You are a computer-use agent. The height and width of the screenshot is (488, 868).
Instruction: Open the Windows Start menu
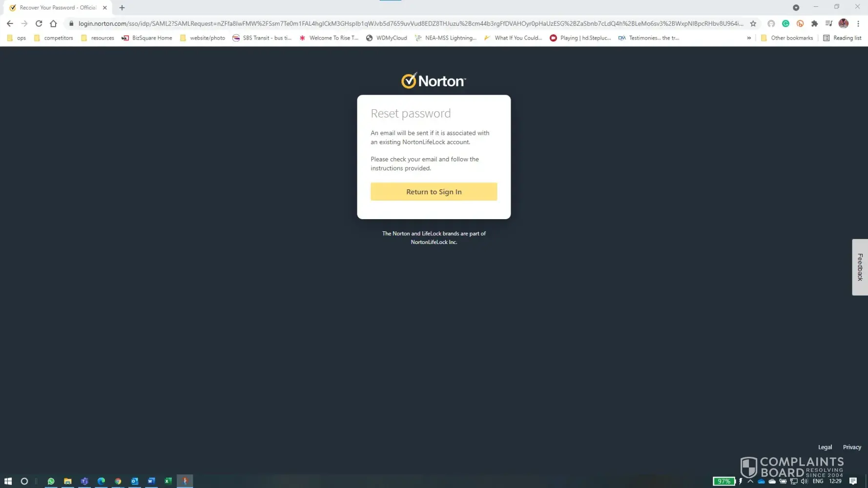pos(8,481)
